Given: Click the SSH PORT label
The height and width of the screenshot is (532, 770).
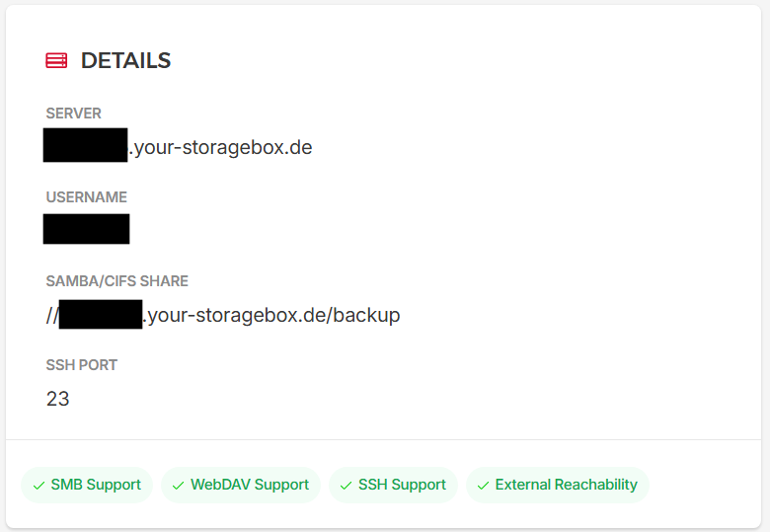Looking at the screenshot, I should click(x=82, y=365).
